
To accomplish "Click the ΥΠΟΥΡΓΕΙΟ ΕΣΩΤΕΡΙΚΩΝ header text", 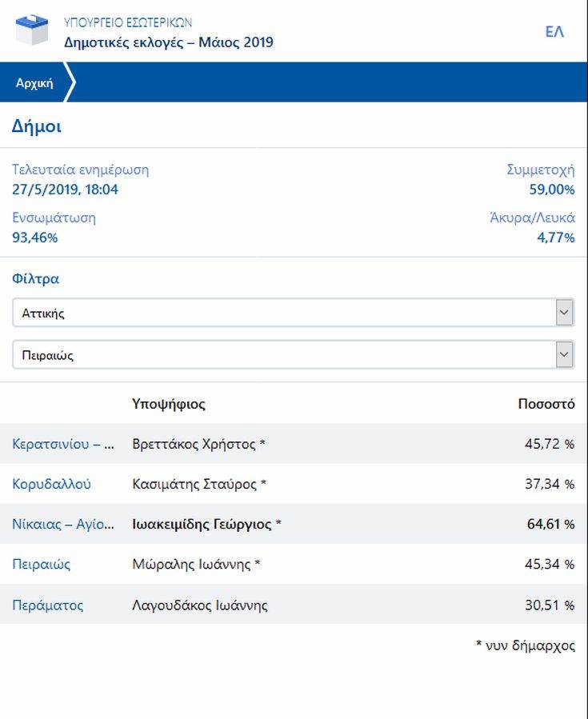I will pos(128,22).
